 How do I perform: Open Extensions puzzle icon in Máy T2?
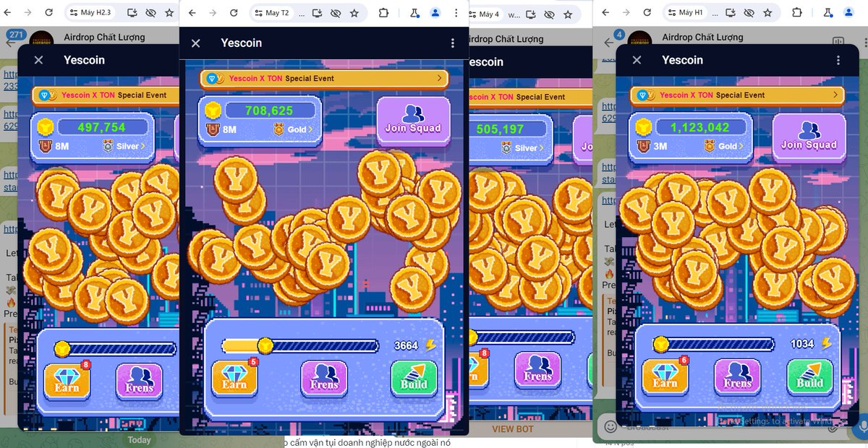click(383, 13)
